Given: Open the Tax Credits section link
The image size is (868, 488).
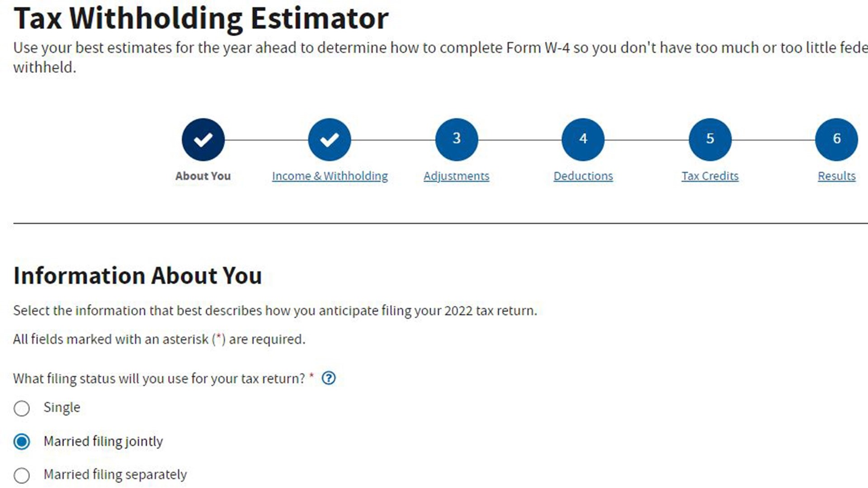Looking at the screenshot, I should (x=710, y=176).
